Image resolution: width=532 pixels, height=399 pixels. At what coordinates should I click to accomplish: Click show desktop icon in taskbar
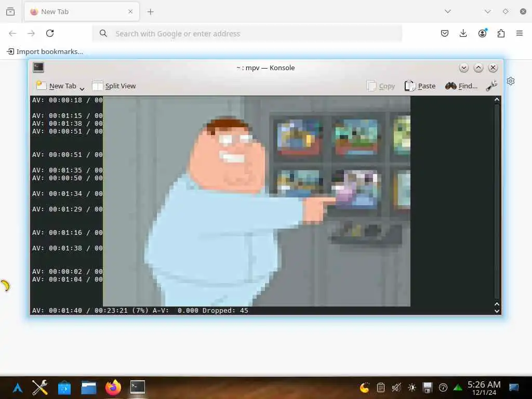coord(514,388)
